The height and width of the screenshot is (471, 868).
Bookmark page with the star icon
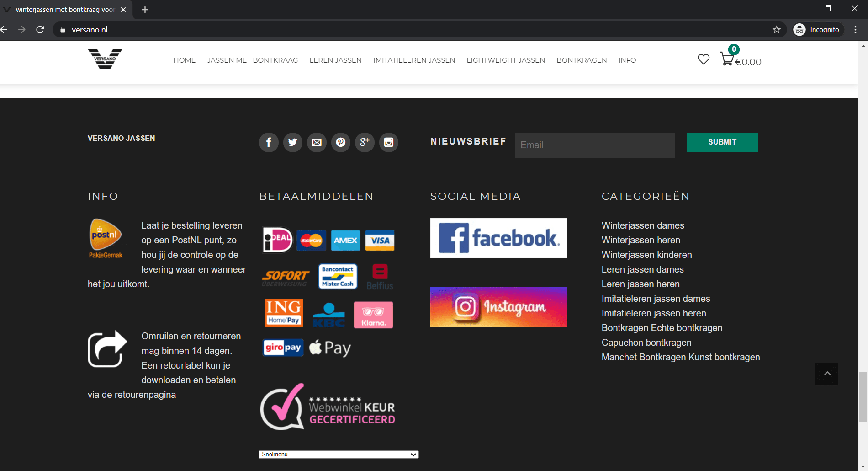tap(777, 30)
